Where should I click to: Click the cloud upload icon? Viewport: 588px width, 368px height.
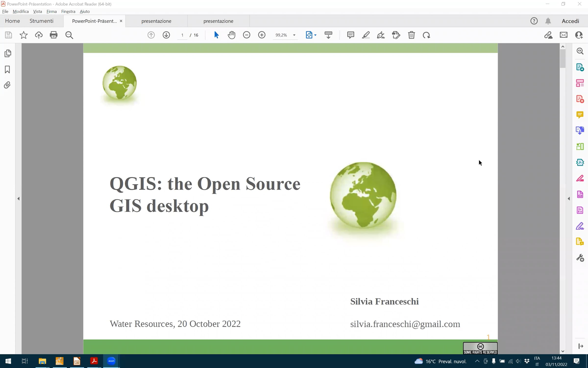coord(39,35)
